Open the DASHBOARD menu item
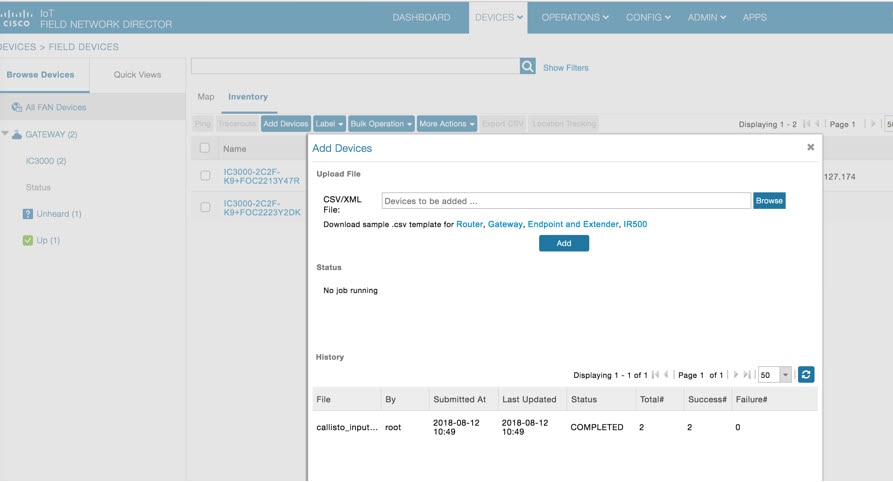 (421, 17)
